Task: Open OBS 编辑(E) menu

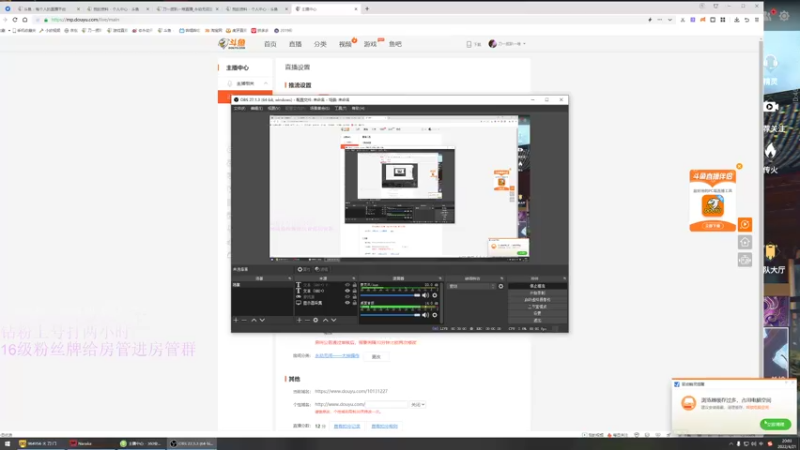Action: tap(257, 108)
